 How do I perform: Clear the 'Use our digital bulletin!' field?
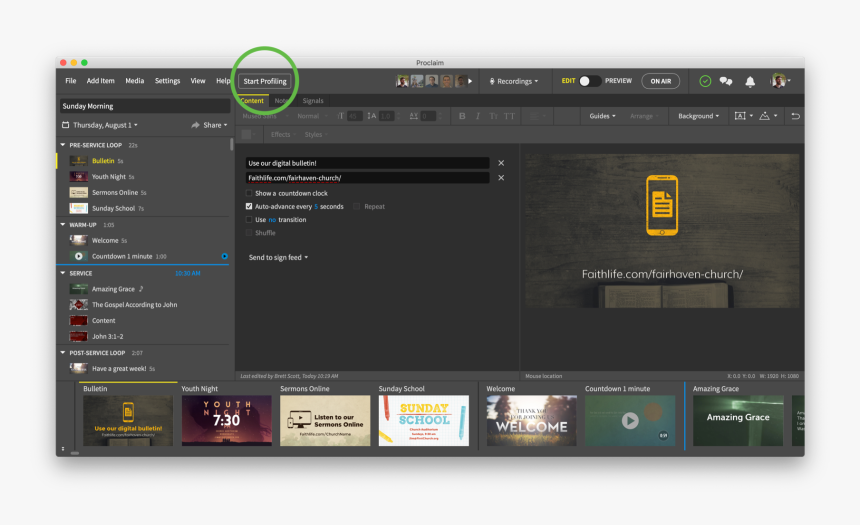[x=501, y=163]
